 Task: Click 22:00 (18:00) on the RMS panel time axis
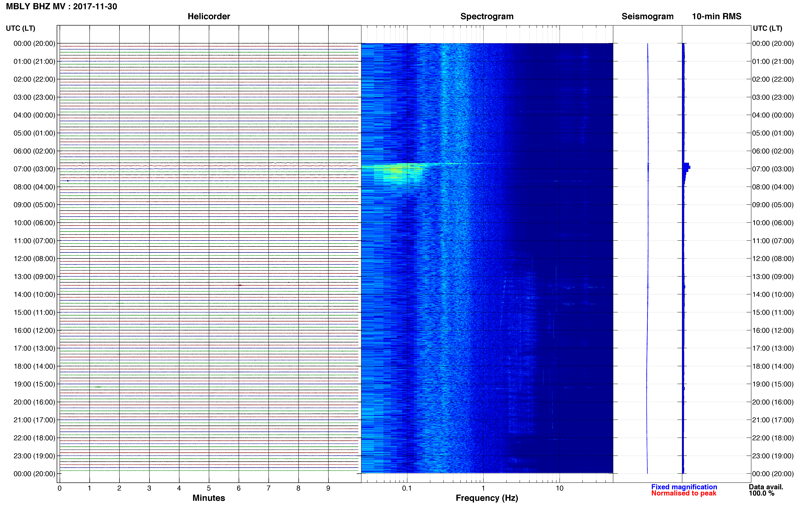click(773, 438)
